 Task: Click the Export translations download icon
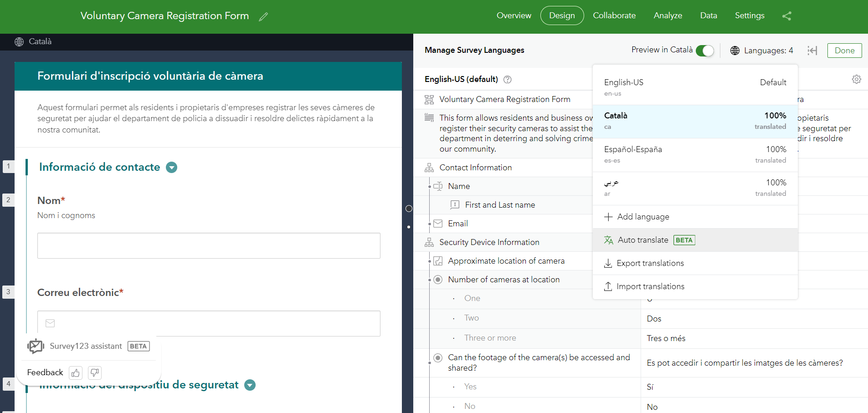pyautogui.click(x=608, y=263)
